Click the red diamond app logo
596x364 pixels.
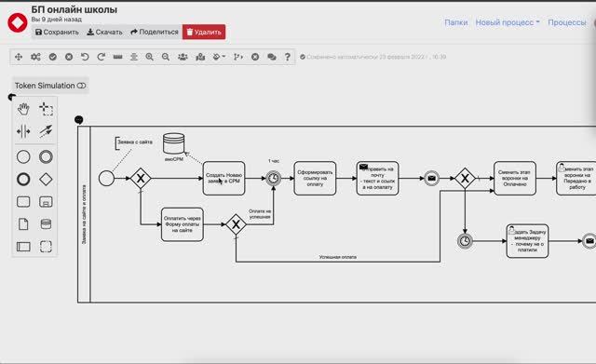(18, 22)
